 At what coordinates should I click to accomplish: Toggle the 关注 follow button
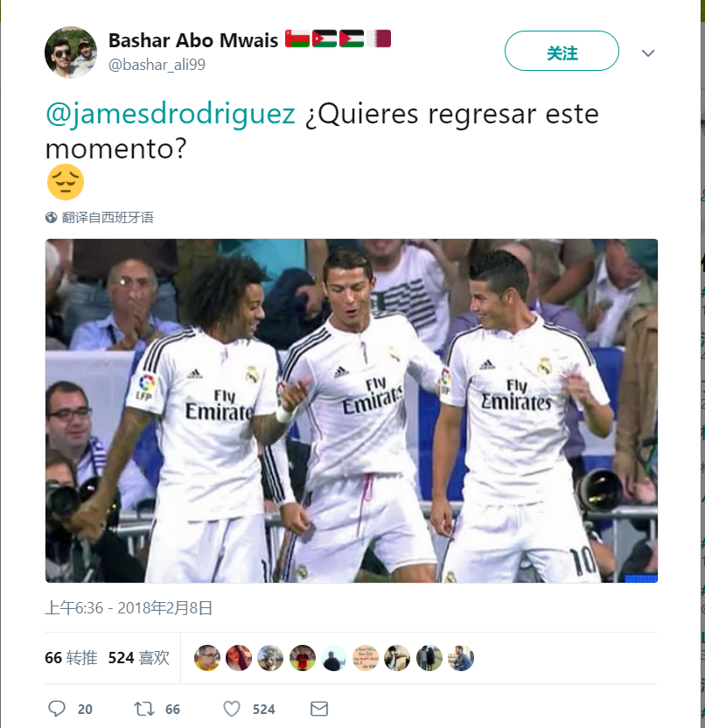point(562,51)
